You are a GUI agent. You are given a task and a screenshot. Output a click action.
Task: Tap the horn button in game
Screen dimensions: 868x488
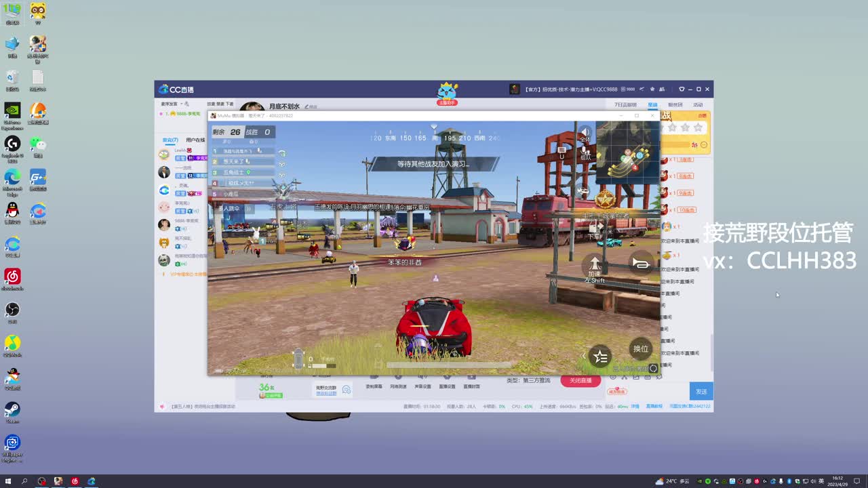(641, 263)
